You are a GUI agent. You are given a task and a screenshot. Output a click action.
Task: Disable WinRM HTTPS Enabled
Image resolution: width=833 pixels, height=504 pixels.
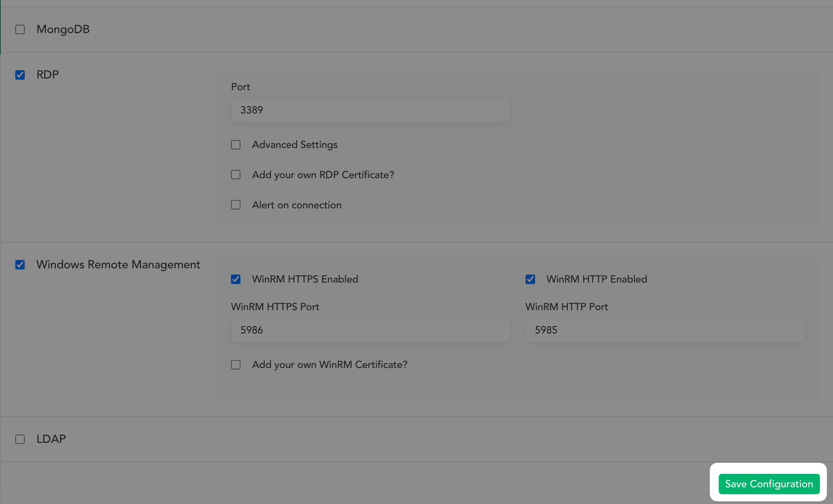(x=236, y=279)
